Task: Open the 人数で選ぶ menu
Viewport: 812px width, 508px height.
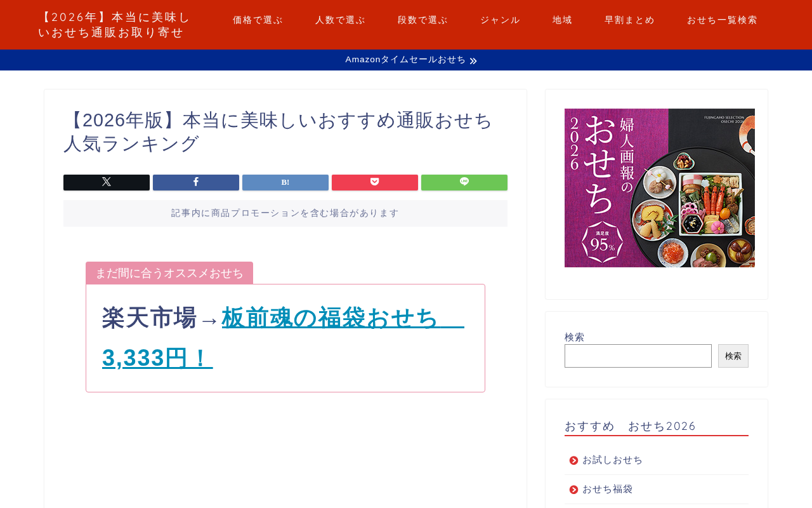Action: (x=340, y=20)
